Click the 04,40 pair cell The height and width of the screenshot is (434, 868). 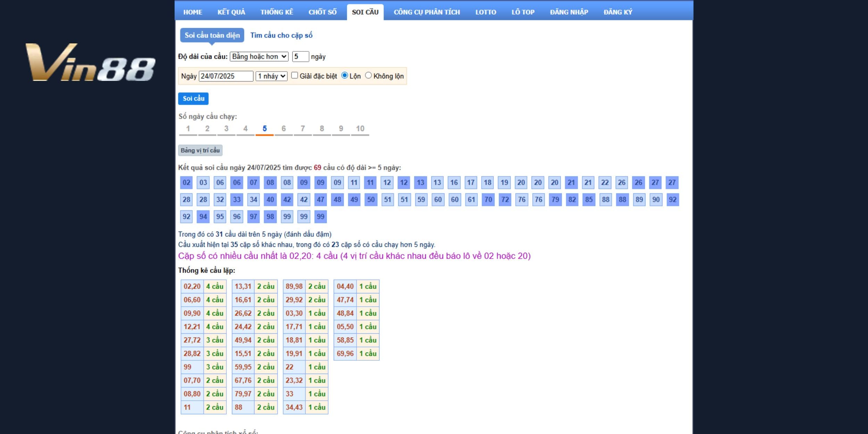pyautogui.click(x=345, y=286)
